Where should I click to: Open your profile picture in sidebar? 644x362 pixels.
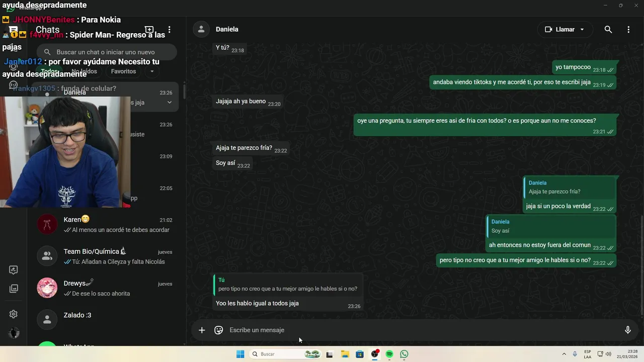click(14, 333)
